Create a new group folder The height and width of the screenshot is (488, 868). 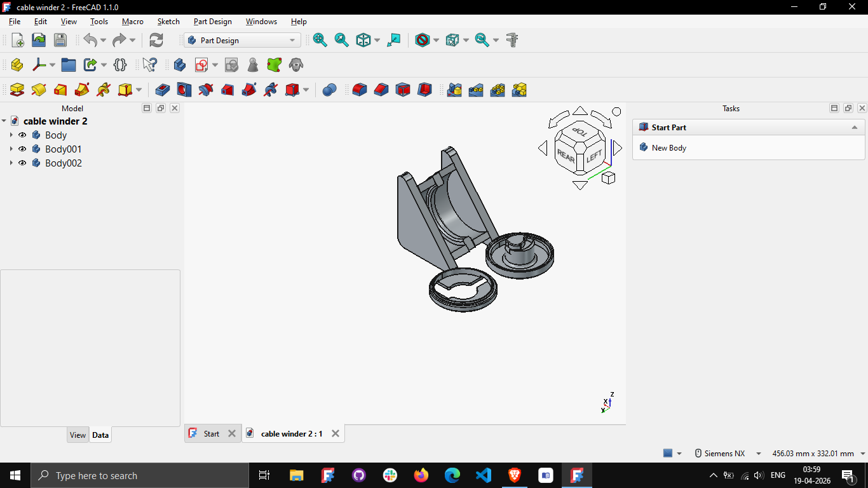69,65
